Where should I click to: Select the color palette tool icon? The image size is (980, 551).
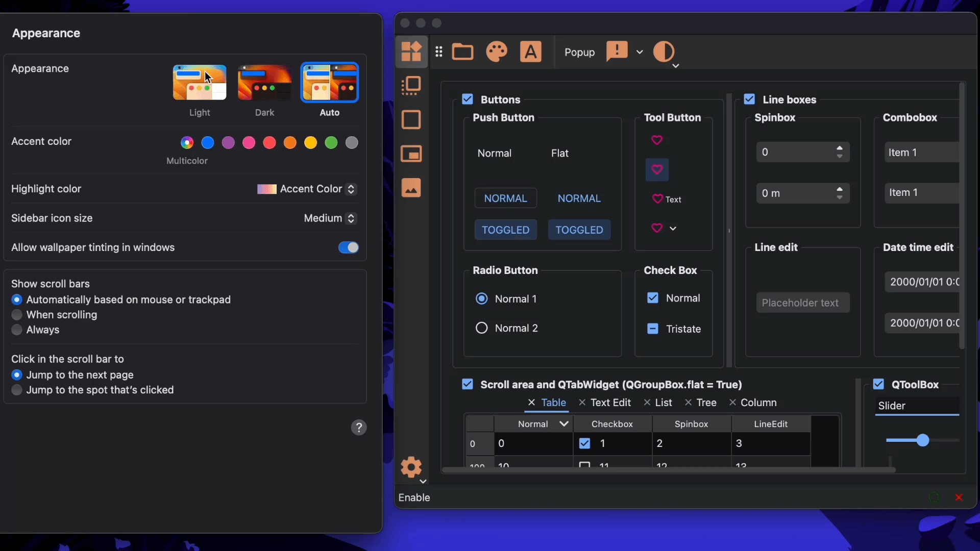coord(497,52)
